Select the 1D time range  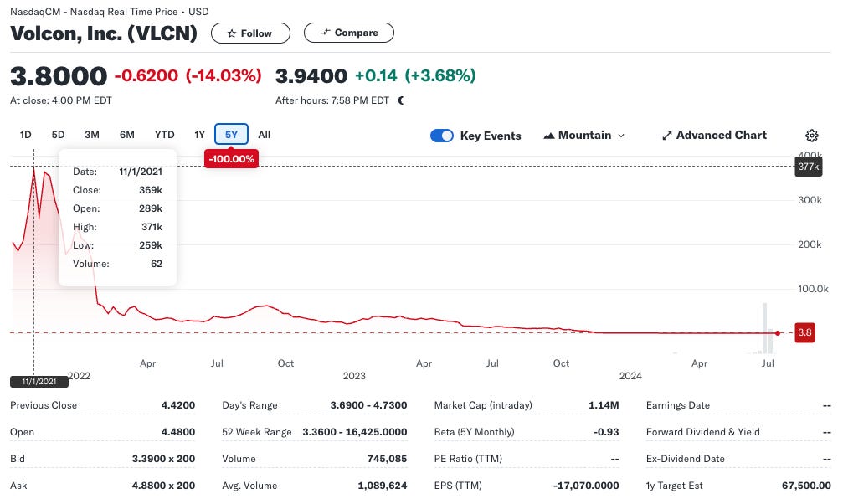point(25,135)
